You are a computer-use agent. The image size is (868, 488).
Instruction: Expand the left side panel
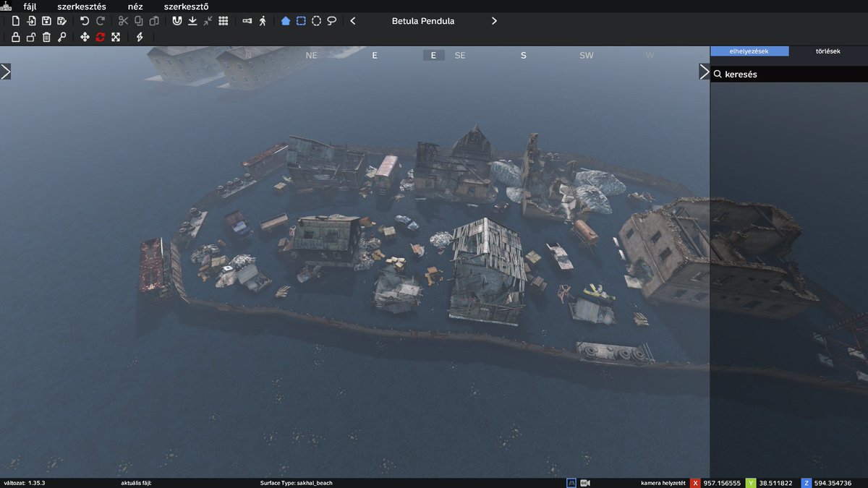point(5,72)
